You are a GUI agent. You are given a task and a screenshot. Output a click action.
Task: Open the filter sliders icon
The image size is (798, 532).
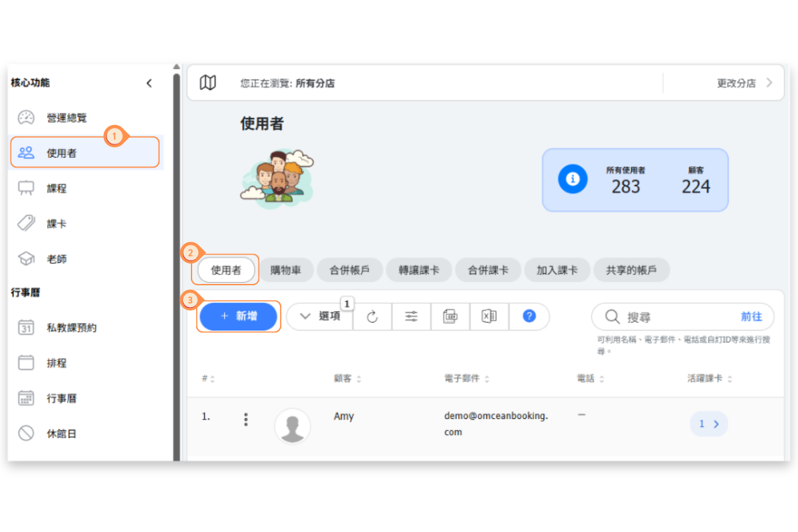coord(412,317)
